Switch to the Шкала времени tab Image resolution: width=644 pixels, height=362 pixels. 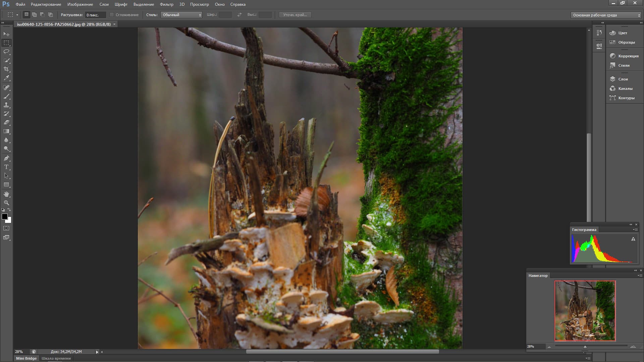click(x=56, y=358)
